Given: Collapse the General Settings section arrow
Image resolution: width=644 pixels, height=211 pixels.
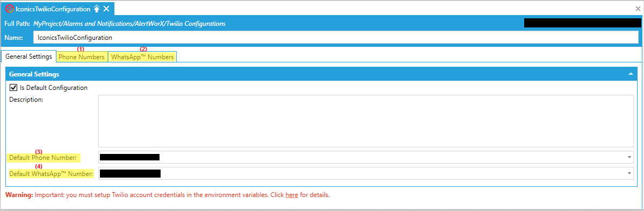Looking at the screenshot, I should pos(631,74).
